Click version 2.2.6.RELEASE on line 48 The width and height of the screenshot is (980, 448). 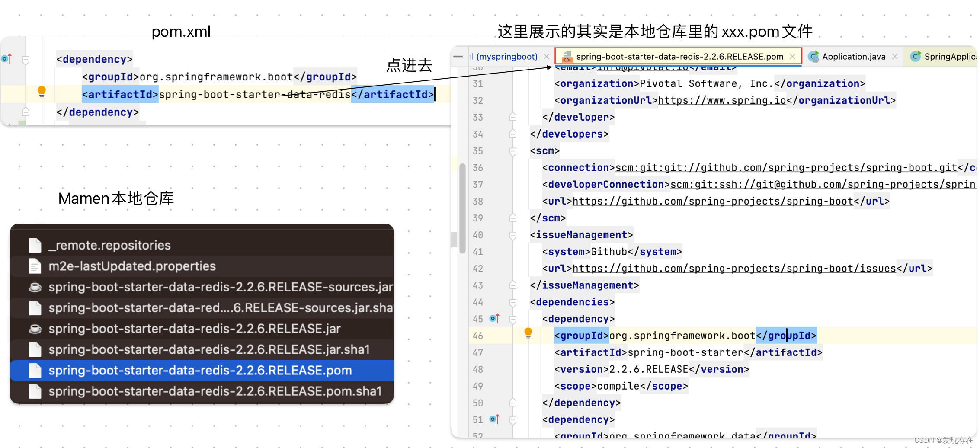(x=649, y=369)
